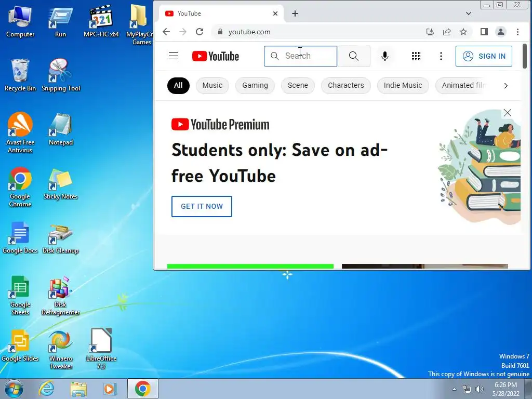Select the Run desktop shortcut
Viewport: 532px width, 399px height.
tap(60, 21)
